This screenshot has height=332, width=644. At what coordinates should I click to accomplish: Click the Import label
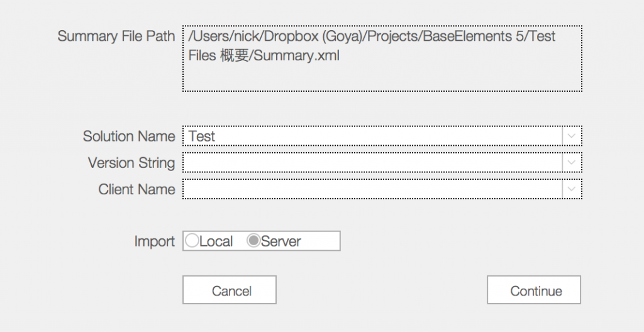tap(154, 241)
